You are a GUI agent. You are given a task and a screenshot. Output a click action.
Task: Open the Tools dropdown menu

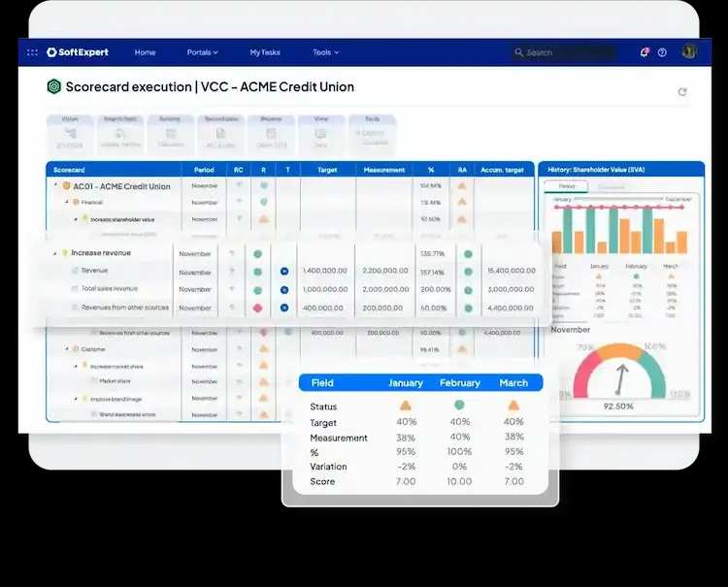pos(325,52)
